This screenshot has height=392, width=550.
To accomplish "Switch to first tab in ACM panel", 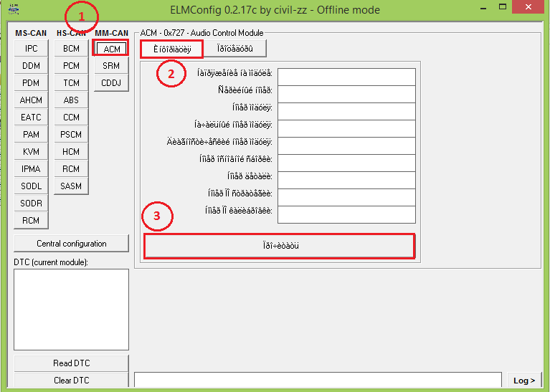I will tap(171, 49).
